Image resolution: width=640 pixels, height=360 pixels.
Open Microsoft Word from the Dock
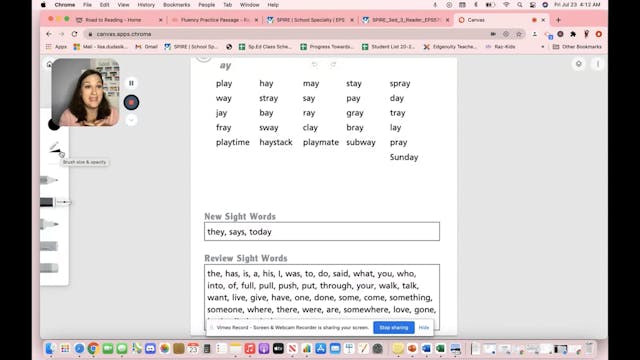pyautogui.click(x=426, y=349)
